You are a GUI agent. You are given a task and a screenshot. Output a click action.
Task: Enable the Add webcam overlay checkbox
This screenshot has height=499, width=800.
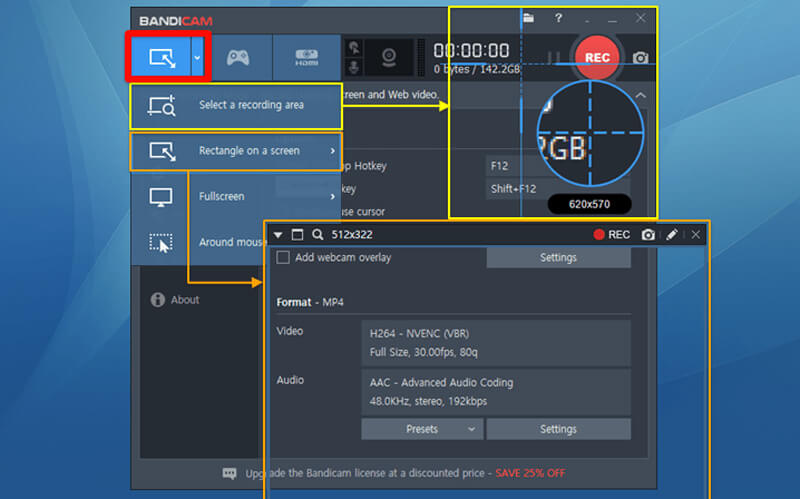pos(283,257)
